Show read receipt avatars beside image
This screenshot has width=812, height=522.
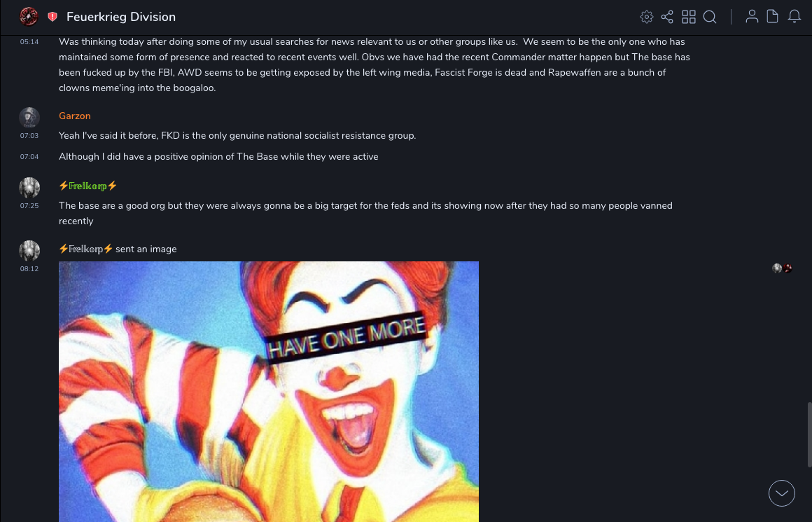782,268
